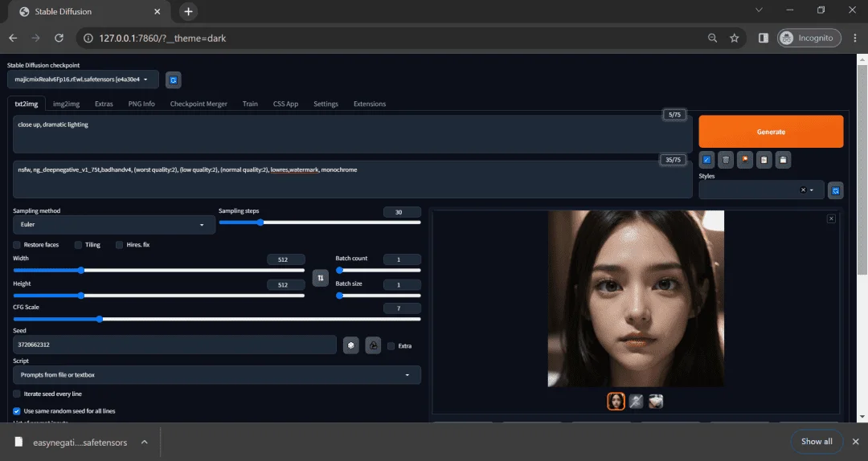868x461 pixels.
Task: Uncheck Use same random seed for all lines
Action: pos(17,411)
